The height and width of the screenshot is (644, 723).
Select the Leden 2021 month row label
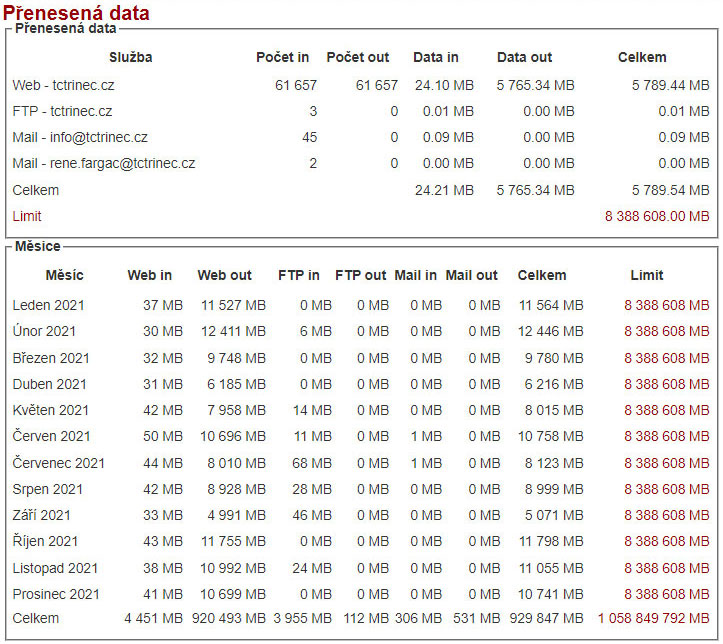pyautogui.click(x=50, y=305)
